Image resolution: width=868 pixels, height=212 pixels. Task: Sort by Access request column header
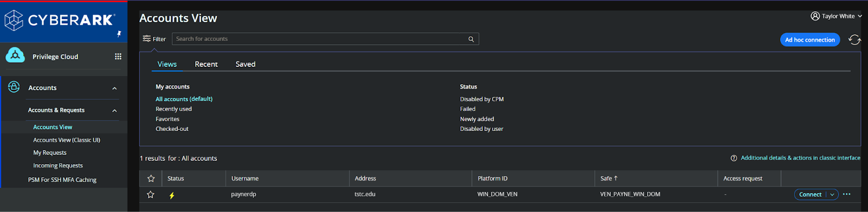[743, 178]
